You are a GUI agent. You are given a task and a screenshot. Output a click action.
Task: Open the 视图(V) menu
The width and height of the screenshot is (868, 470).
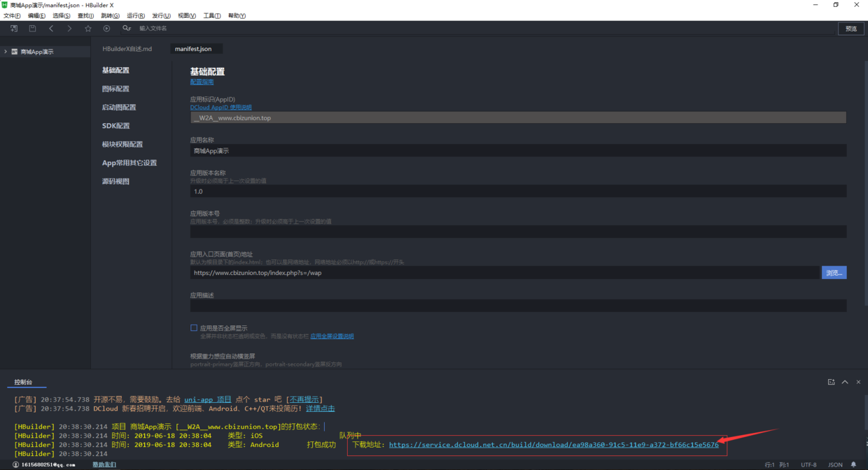[187, 15]
